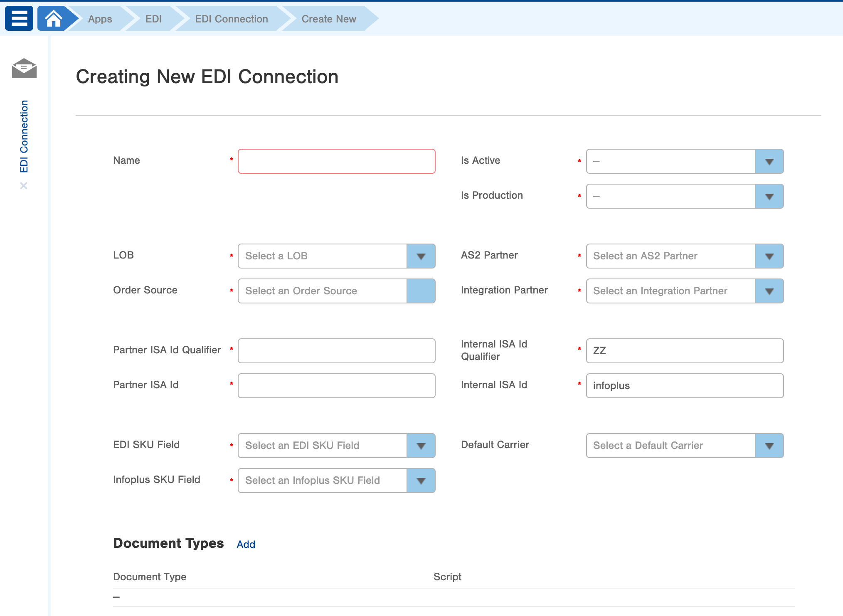Viewport: 843px width, 616px height.
Task: Go to EDI Connection breadcrumb
Action: (x=231, y=19)
